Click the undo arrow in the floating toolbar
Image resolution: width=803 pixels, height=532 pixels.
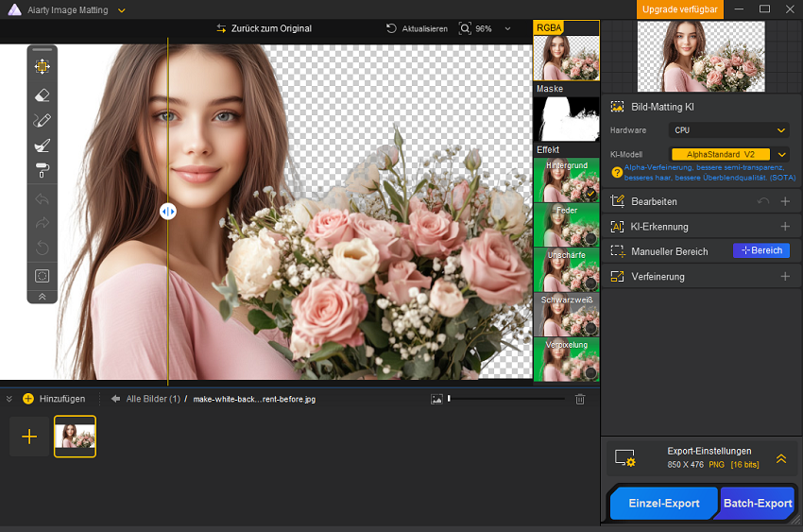(x=42, y=198)
